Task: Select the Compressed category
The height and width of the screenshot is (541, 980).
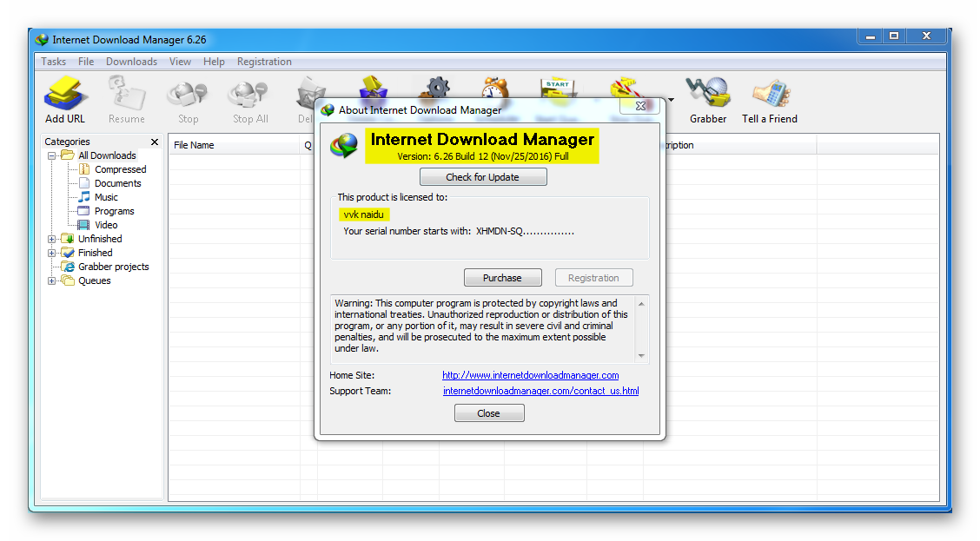Action: pyautogui.click(x=120, y=169)
